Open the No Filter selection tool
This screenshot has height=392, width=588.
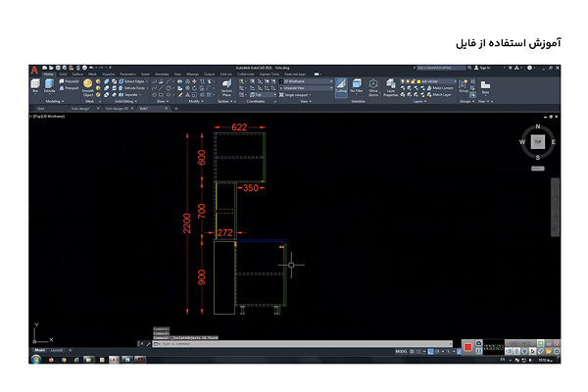pyautogui.click(x=357, y=86)
